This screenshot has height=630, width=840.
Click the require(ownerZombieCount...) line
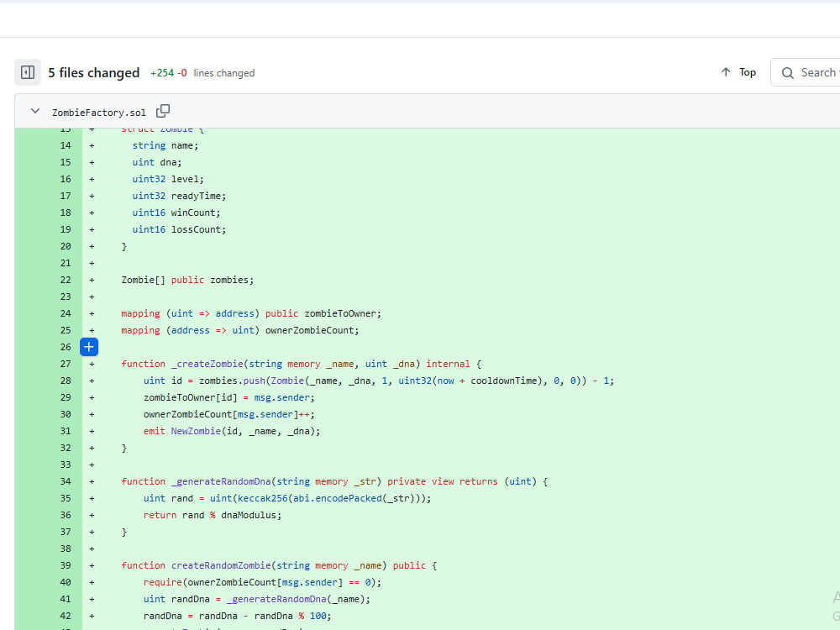(262, 582)
